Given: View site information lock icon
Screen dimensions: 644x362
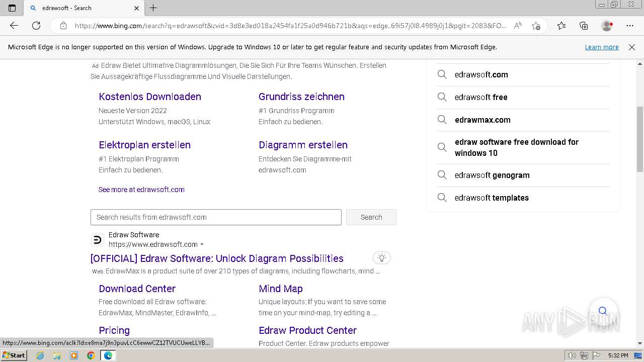Looking at the screenshot, I should [63, 26].
